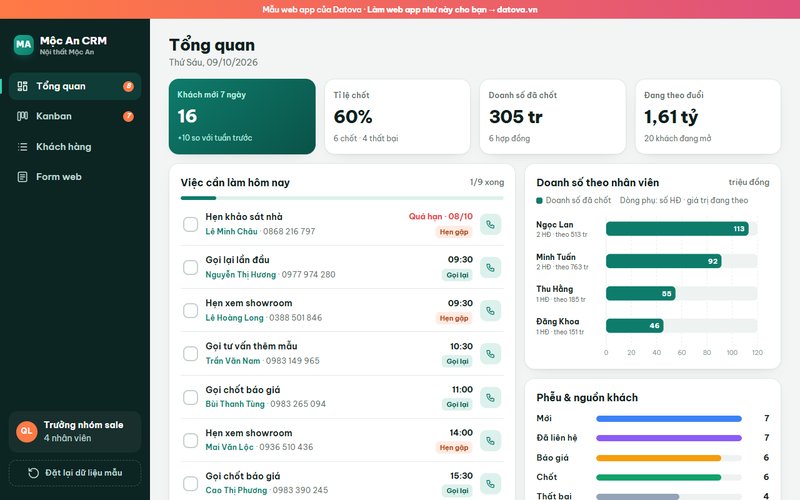
Task: Follow the datova.vn banner link
Action: (x=517, y=9)
